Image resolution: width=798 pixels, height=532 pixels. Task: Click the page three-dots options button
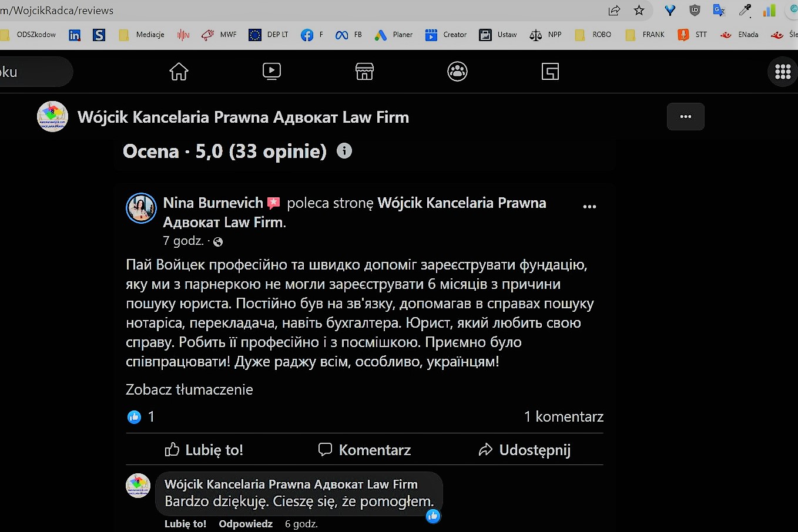point(685,117)
